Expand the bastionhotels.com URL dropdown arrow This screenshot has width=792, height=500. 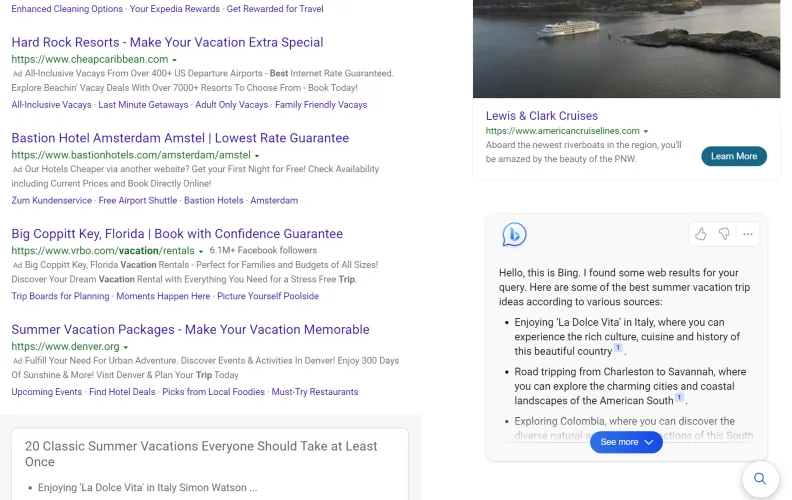coord(257,156)
